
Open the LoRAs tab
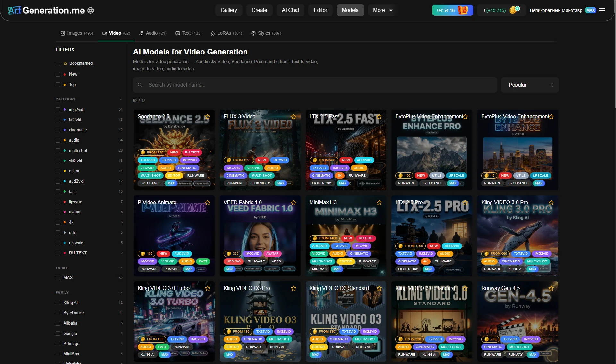226,33
